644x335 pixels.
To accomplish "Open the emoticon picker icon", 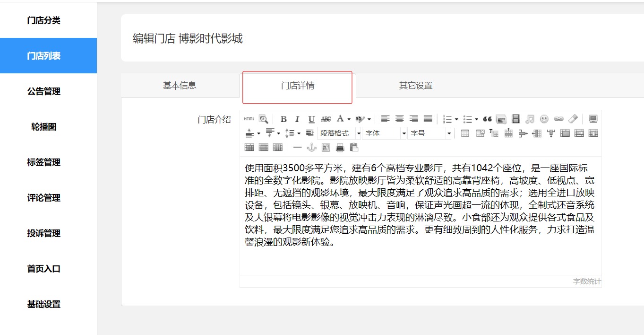I will tap(544, 119).
